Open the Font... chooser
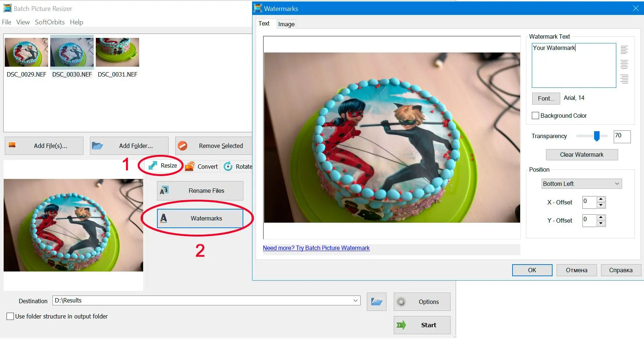644x340 pixels. [546, 98]
